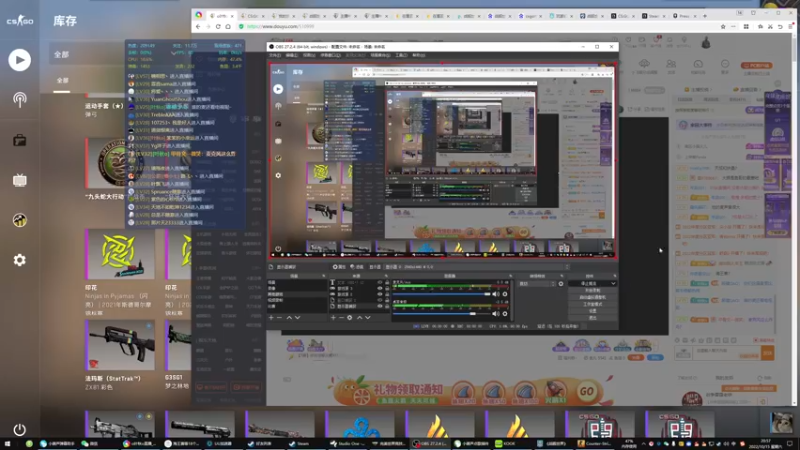Open the OBS stop-streaming button dropdown arrow
Viewport: 800px width, 450px height.
[613, 283]
